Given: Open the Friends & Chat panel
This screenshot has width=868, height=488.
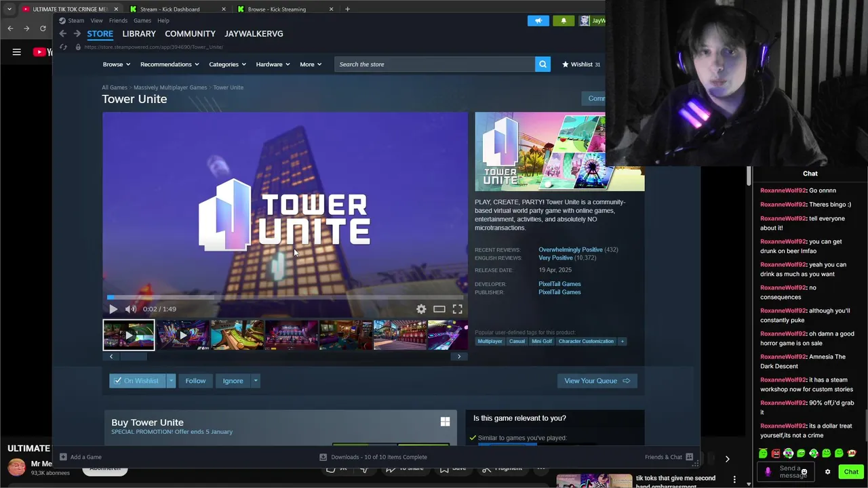Looking at the screenshot, I should pos(669,457).
